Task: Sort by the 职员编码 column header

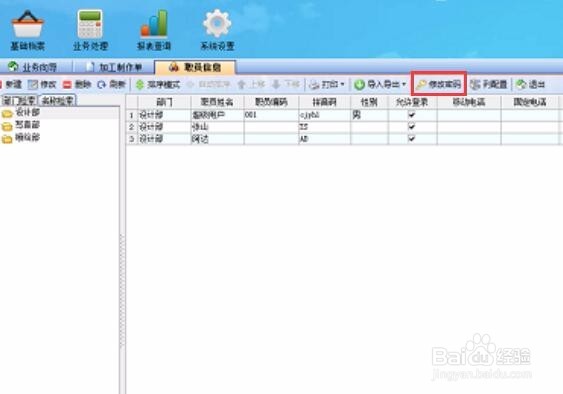Action: click(x=271, y=102)
